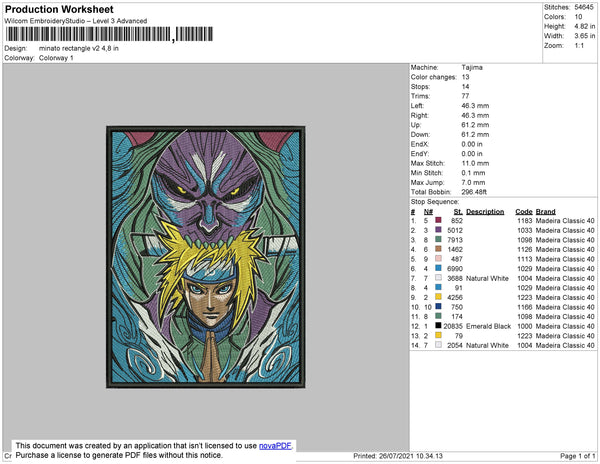Click the Left value 46.3 mm

(x=475, y=106)
